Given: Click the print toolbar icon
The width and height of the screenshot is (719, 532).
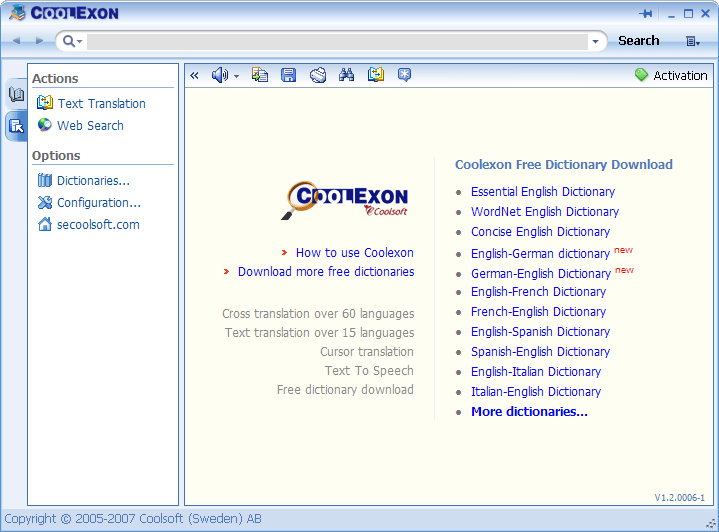Looking at the screenshot, I should [x=318, y=75].
